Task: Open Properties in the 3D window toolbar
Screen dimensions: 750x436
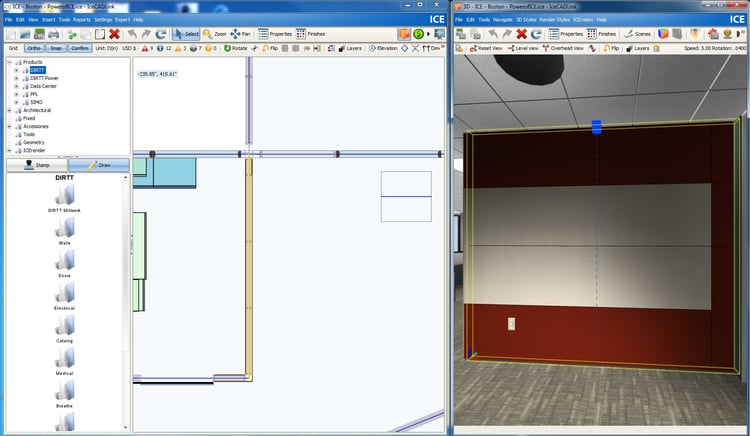Action: (x=566, y=34)
